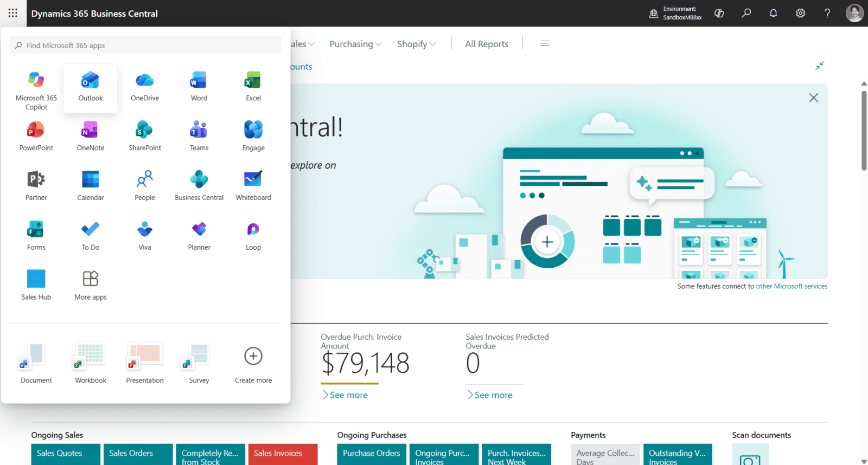Open the Sales Orders tile
The width and height of the screenshot is (868, 465).
(x=138, y=454)
